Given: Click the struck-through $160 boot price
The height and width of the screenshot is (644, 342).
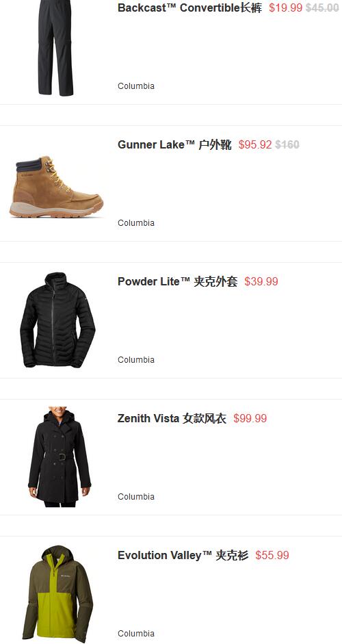Looking at the screenshot, I should coord(287,144).
